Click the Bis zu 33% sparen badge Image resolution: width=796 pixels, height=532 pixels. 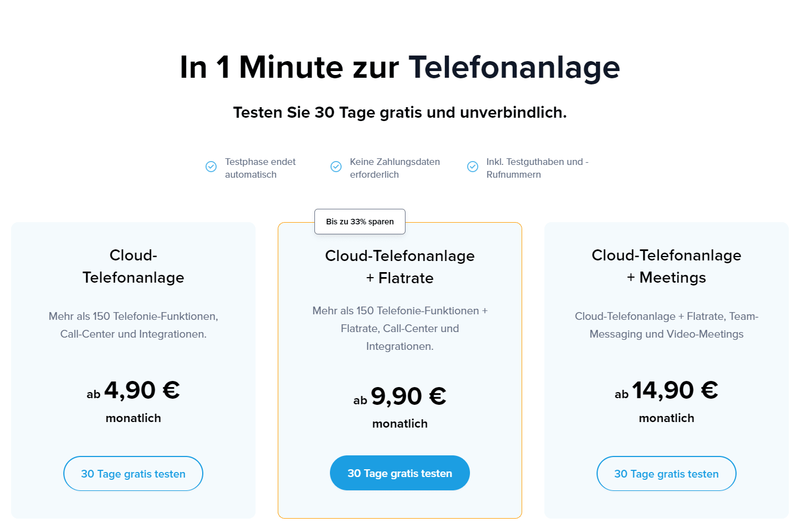360,222
